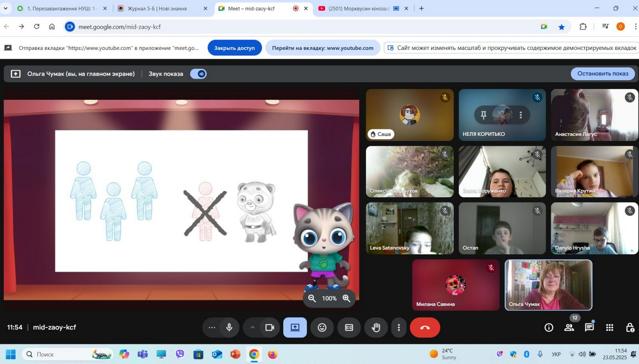The width and height of the screenshot is (639, 364).
Task: Toggle the raise hand button
Action: point(376,328)
